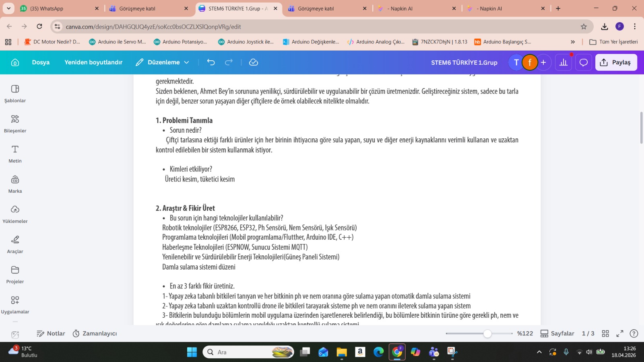Click the undo arrow icon

coord(211,62)
